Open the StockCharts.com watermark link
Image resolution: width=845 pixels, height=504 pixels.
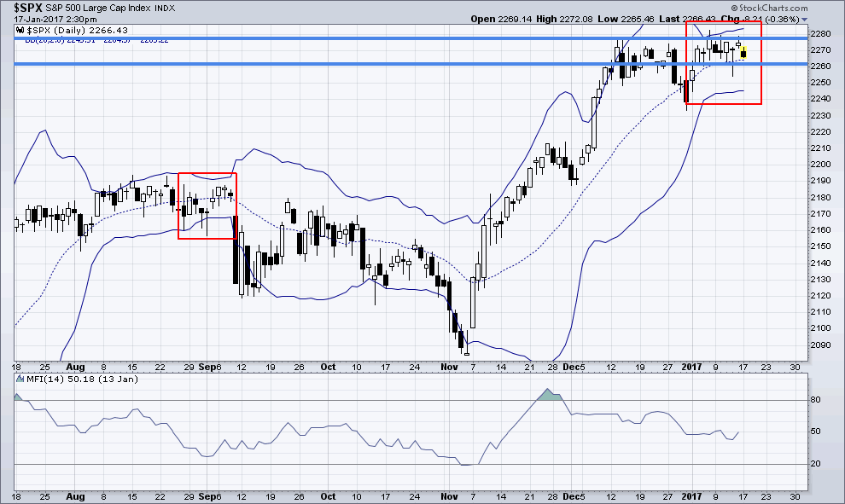tap(772, 8)
